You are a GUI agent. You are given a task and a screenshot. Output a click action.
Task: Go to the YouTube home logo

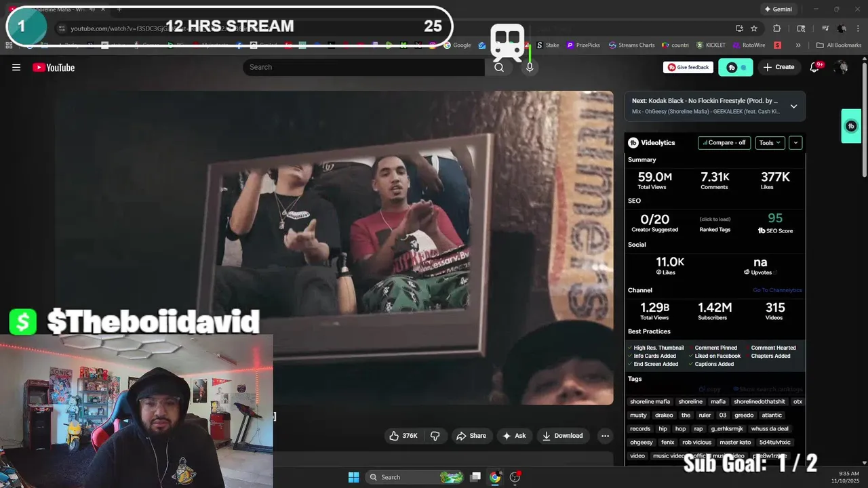(54, 67)
